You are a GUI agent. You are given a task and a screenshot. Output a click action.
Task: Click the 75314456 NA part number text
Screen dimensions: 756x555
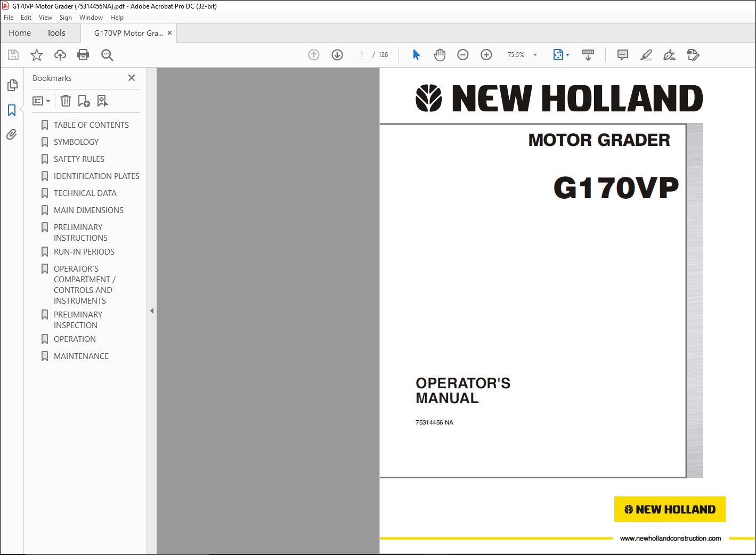click(x=434, y=422)
